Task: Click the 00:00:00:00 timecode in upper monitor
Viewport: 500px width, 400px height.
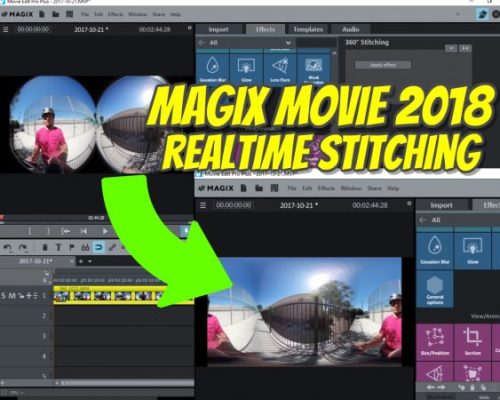Action: 33,29
